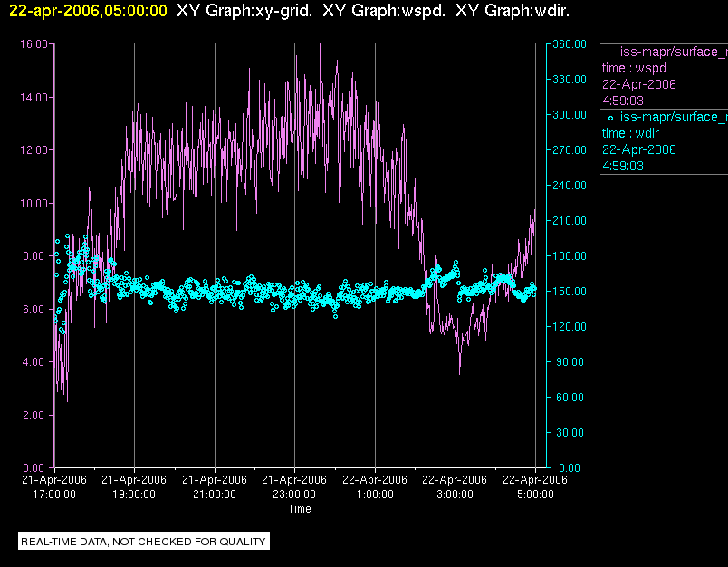Click the pink 0.00 left axis label
Image resolution: width=728 pixels, height=567 pixels.
click(x=35, y=468)
